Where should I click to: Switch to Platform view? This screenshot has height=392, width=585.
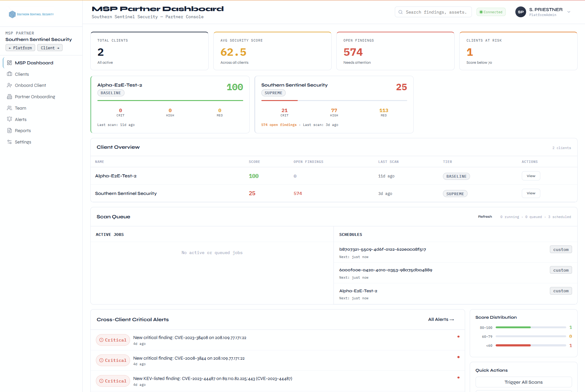coord(20,48)
